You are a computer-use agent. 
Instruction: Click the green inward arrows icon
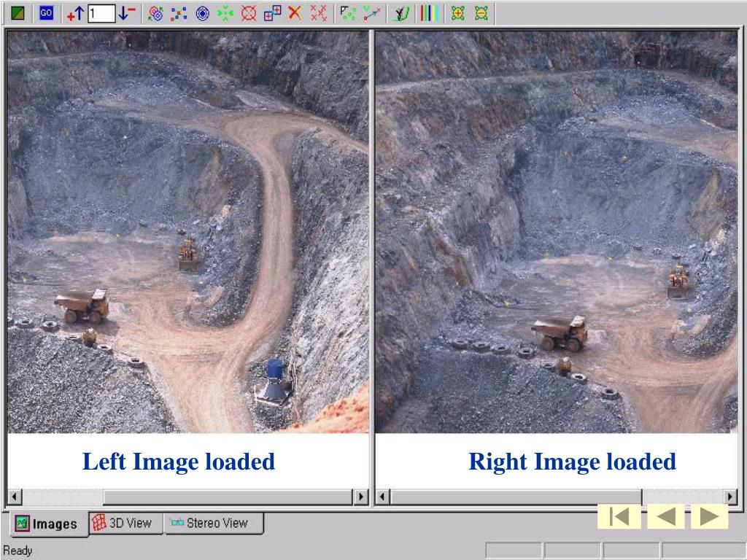tap(225, 13)
